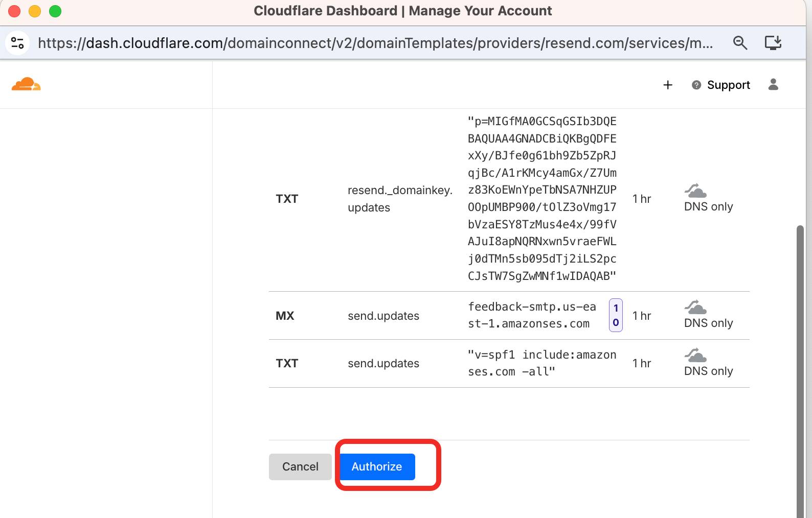This screenshot has width=812, height=518.
Task: Click the install app icon in address bar
Action: tap(773, 43)
